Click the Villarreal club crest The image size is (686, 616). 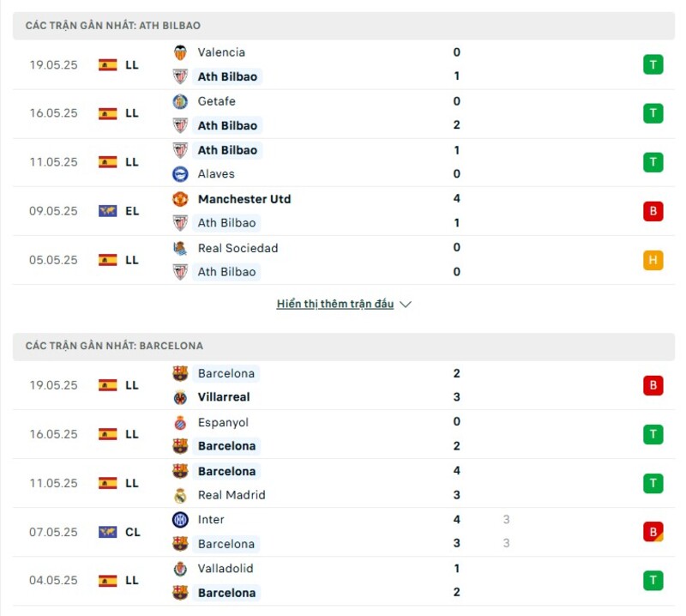[180, 397]
